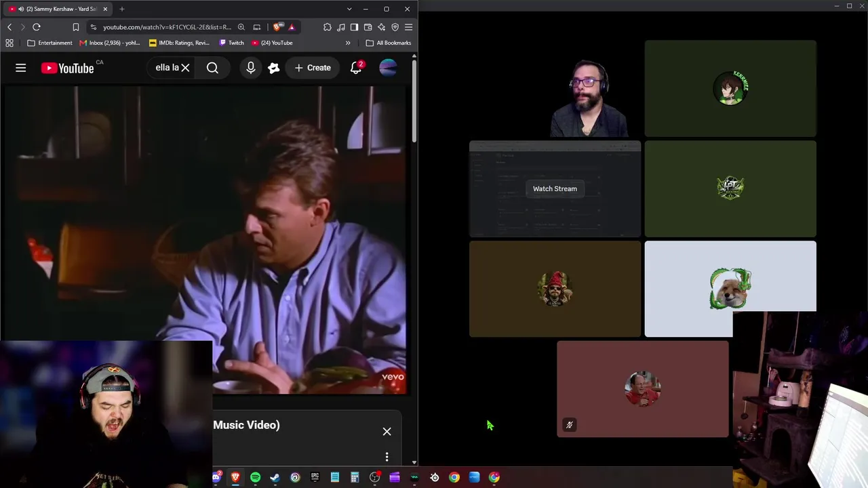Open Steam from the taskbar

click(275, 478)
